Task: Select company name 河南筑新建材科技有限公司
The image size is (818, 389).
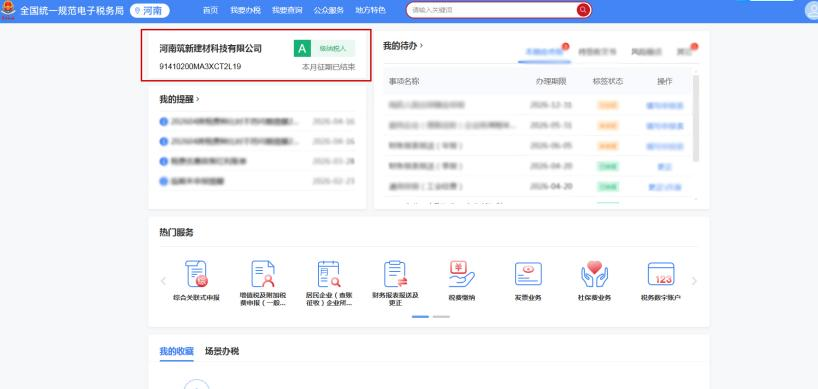Action: [211, 49]
